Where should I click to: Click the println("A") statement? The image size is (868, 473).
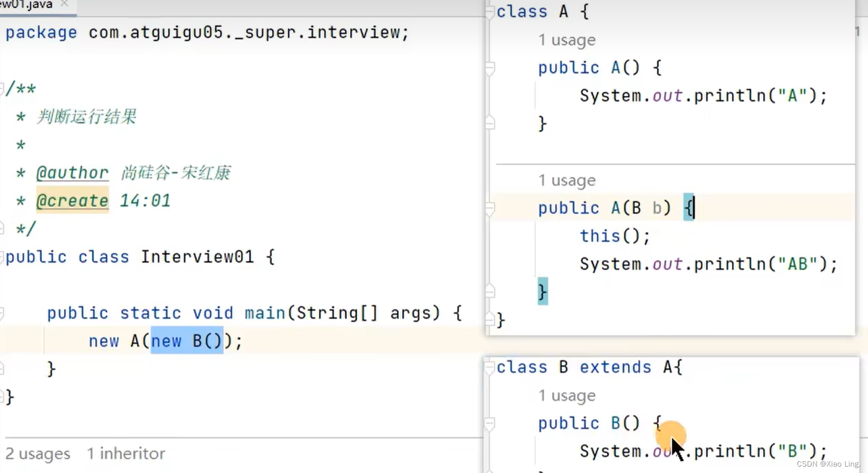[703, 96]
